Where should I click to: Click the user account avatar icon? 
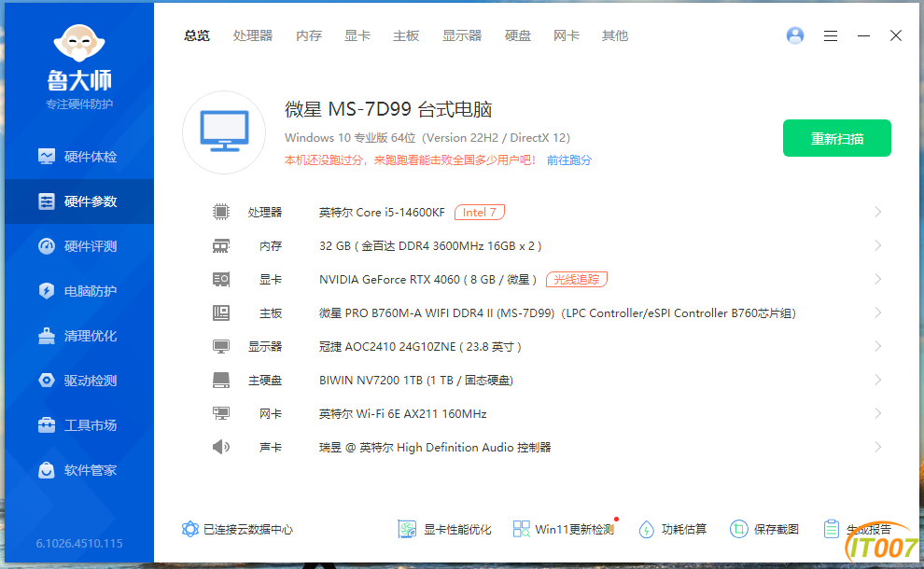[x=795, y=35]
